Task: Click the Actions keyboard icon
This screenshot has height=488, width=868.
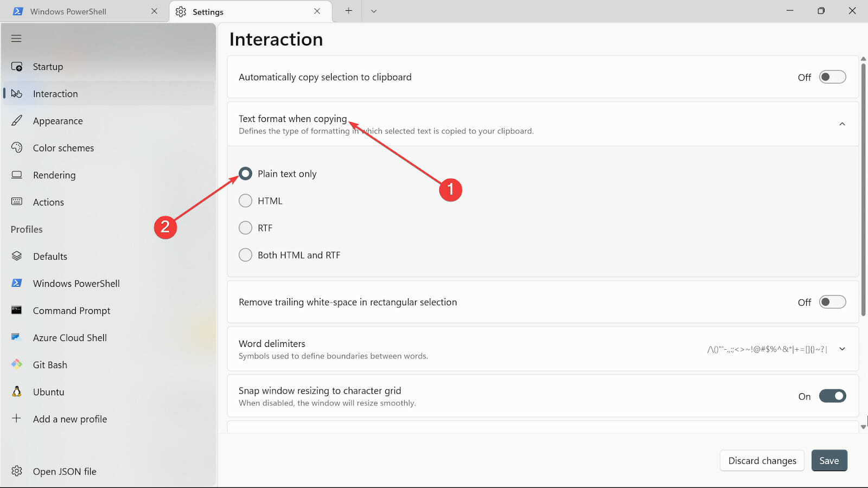Action: [17, 202]
